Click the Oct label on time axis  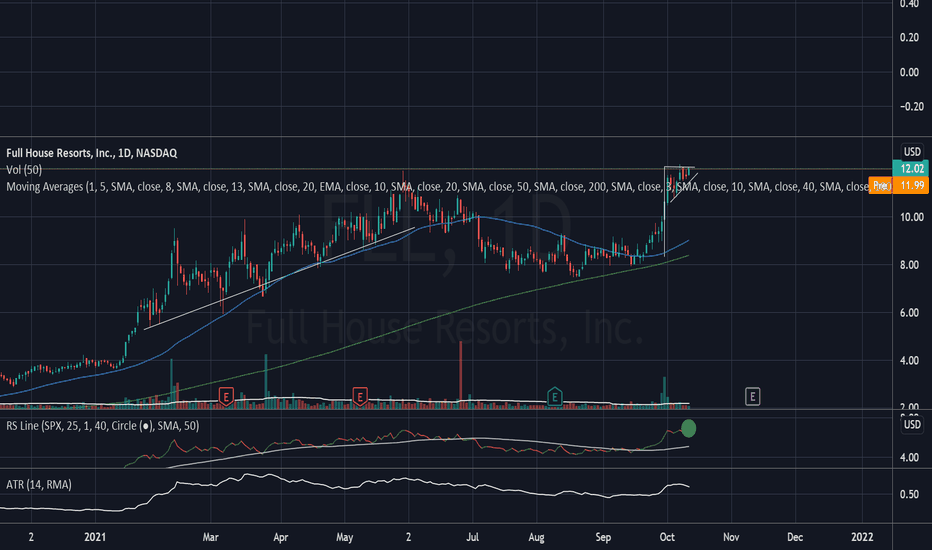(x=667, y=537)
